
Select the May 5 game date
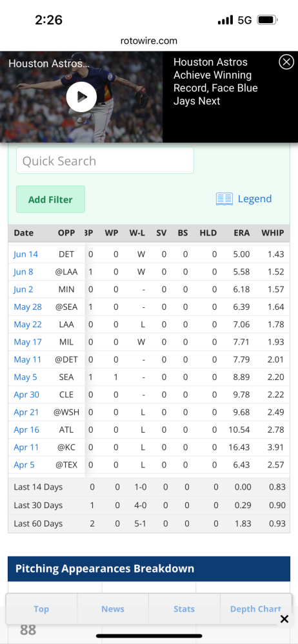click(26, 377)
